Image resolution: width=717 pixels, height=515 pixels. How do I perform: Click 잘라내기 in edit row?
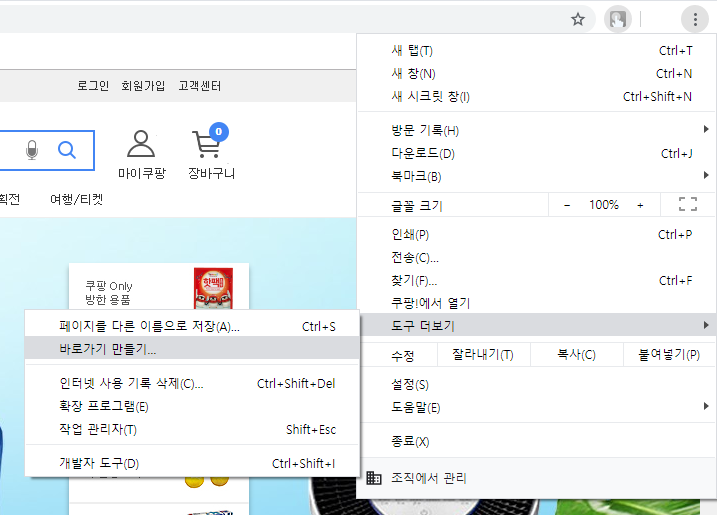pyautogui.click(x=483, y=354)
